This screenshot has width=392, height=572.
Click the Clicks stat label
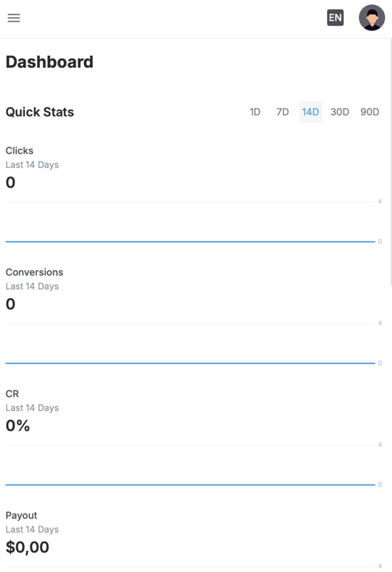pos(20,151)
